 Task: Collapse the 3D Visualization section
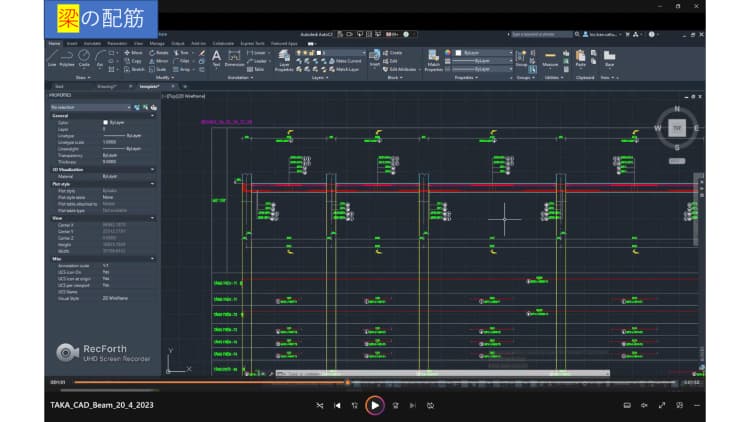pos(153,169)
